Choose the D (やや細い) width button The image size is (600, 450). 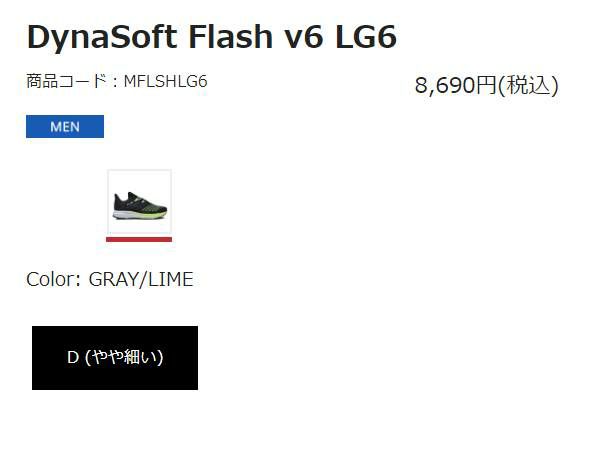tap(115, 358)
